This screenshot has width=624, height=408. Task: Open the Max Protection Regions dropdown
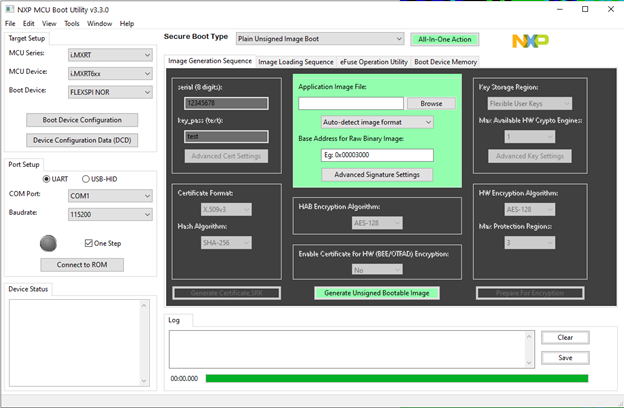coord(530,243)
